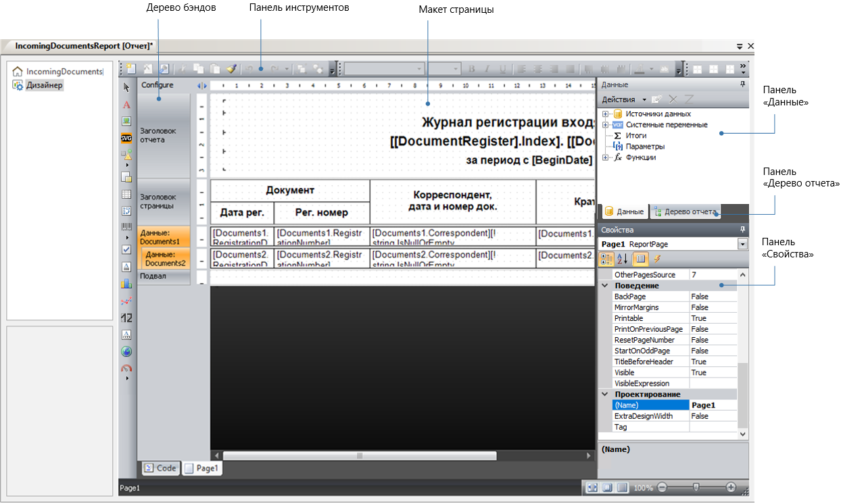Toggle categorized view in Properties panel
The height and width of the screenshot is (504, 841).
607,259
